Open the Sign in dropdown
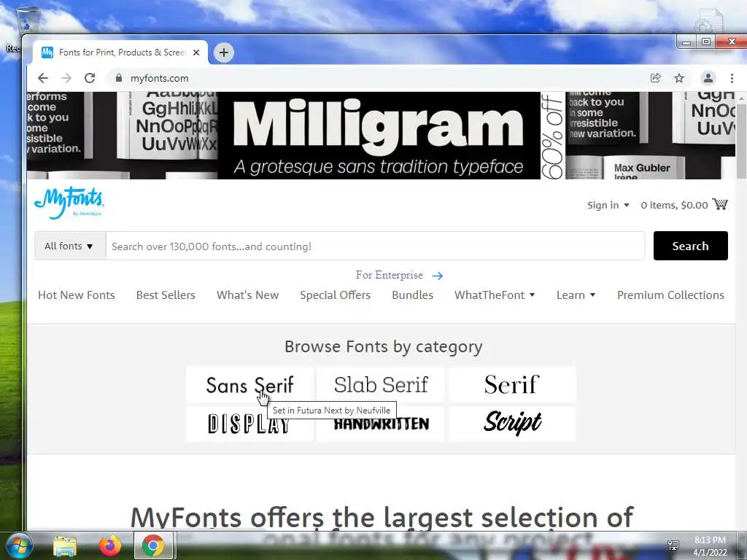Screen dimensions: 747x560 (608, 205)
